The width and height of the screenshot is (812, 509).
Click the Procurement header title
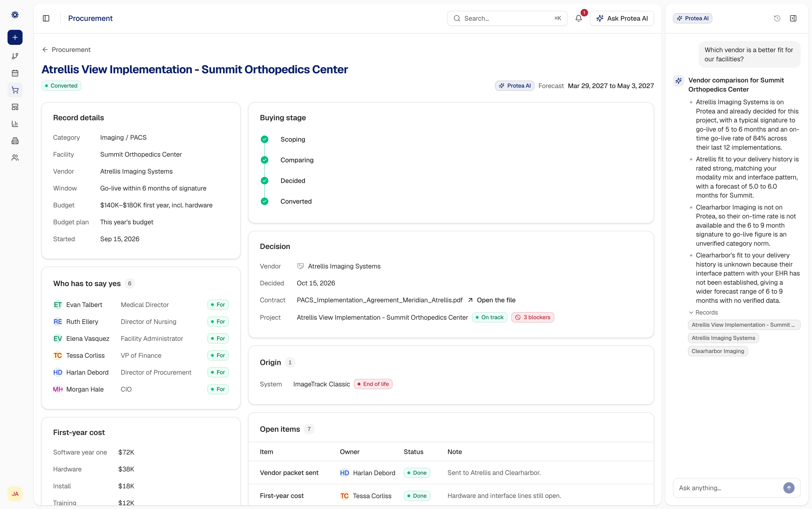[90, 19]
